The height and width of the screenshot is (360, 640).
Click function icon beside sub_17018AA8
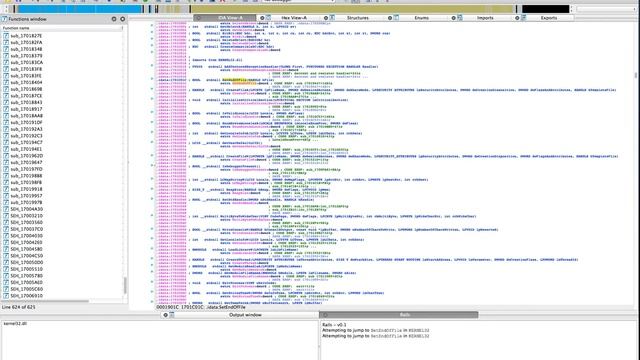(6, 116)
